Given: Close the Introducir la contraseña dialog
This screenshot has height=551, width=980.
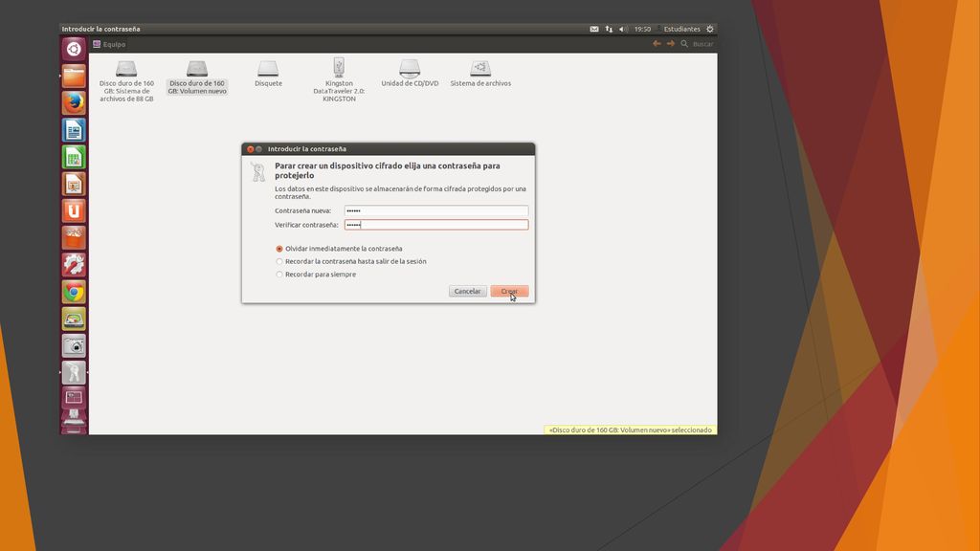Looking at the screenshot, I should 251,149.
